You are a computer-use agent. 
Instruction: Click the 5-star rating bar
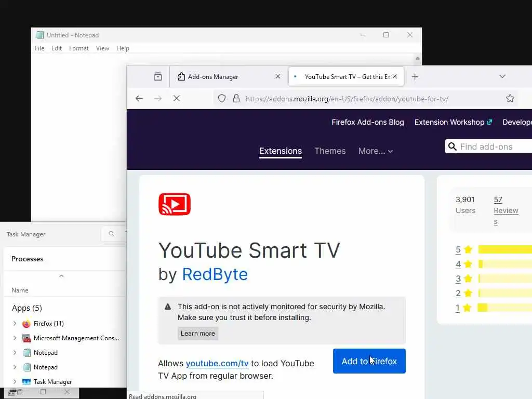click(505, 249)
